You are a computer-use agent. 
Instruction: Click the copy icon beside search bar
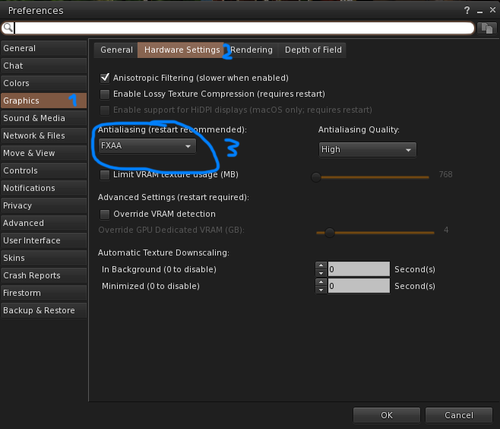coord(487,28)
